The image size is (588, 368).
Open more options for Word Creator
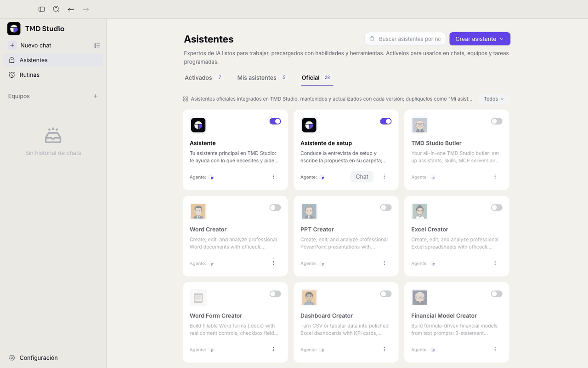[x=274, y=263]
